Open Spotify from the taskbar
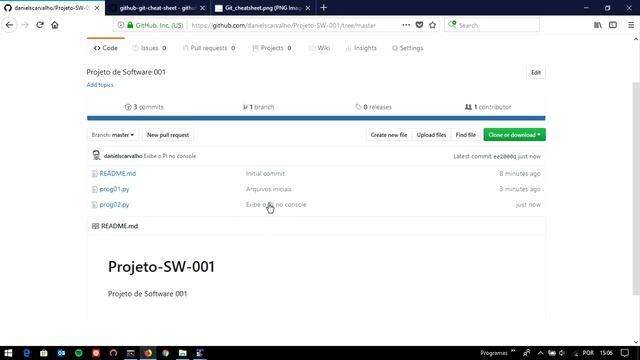 coord(78,353)
